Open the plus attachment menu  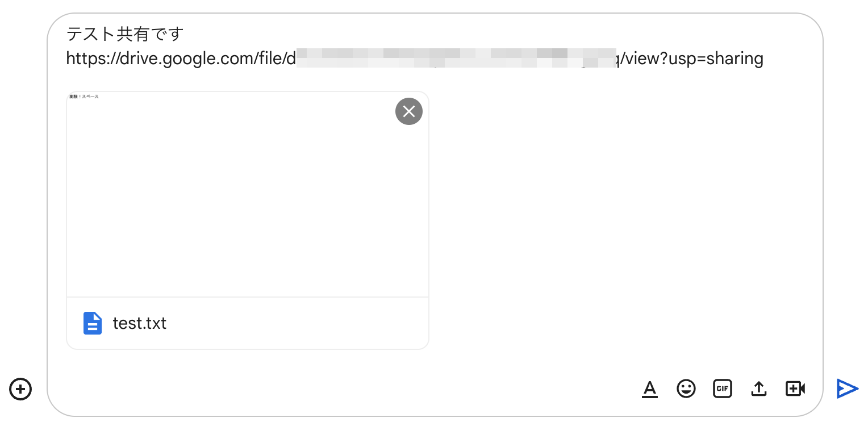click(x=20, y=389)
